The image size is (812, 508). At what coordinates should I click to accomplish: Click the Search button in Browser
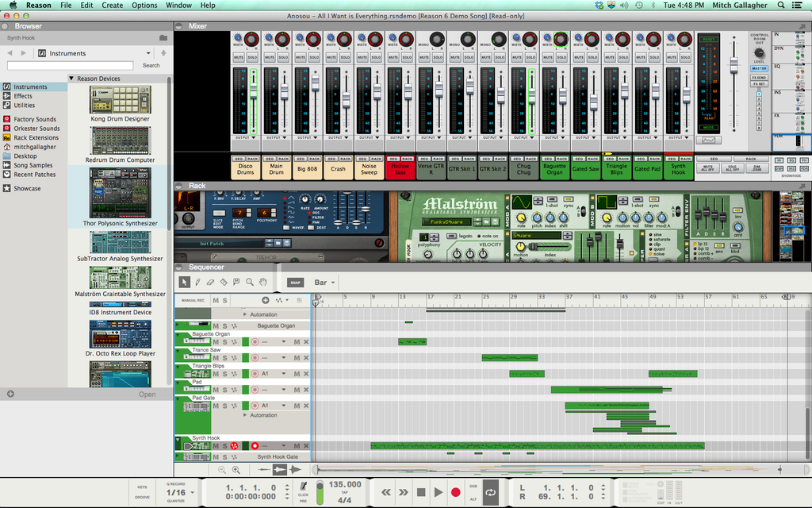151,65
